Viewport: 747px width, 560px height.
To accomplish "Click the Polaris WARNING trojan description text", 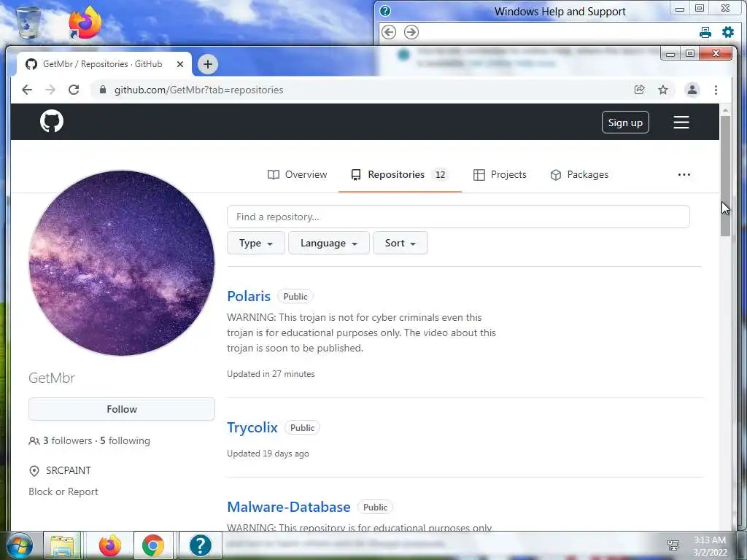I will [361, 332].
